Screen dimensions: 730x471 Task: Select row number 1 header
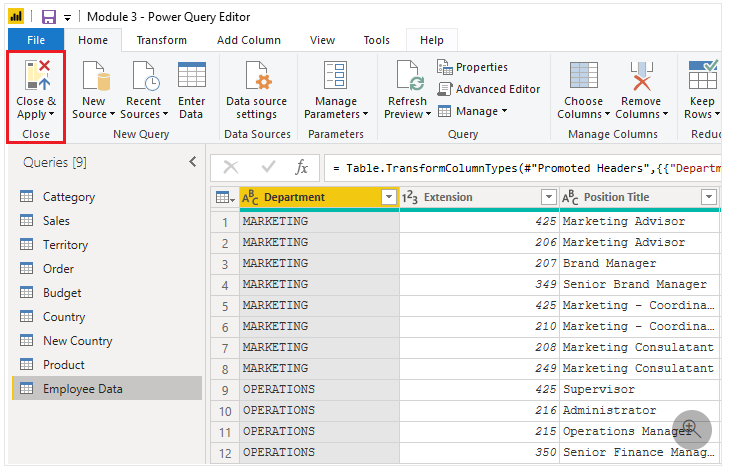point(225,222)
